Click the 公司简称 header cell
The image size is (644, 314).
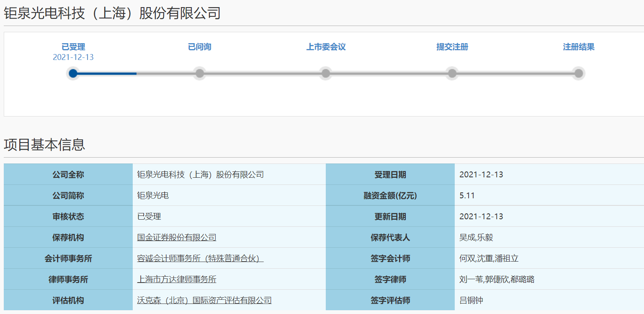pyautogui.click(x=68, y=195)
